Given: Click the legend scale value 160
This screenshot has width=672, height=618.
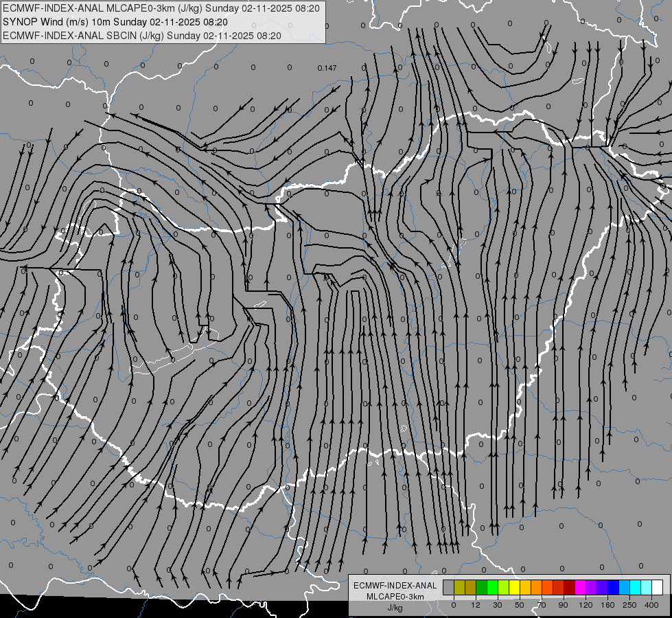Looking at the screenshot, I should (x=607, y=605).
